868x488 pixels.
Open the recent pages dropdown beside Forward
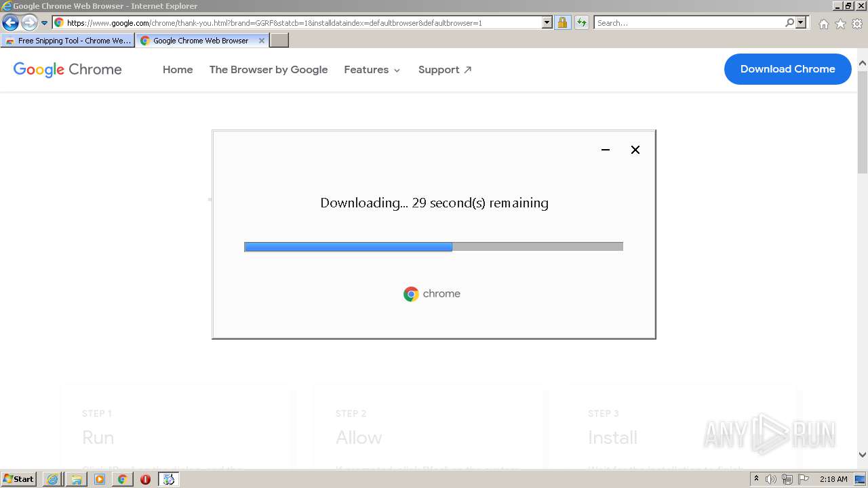(44, 22)
